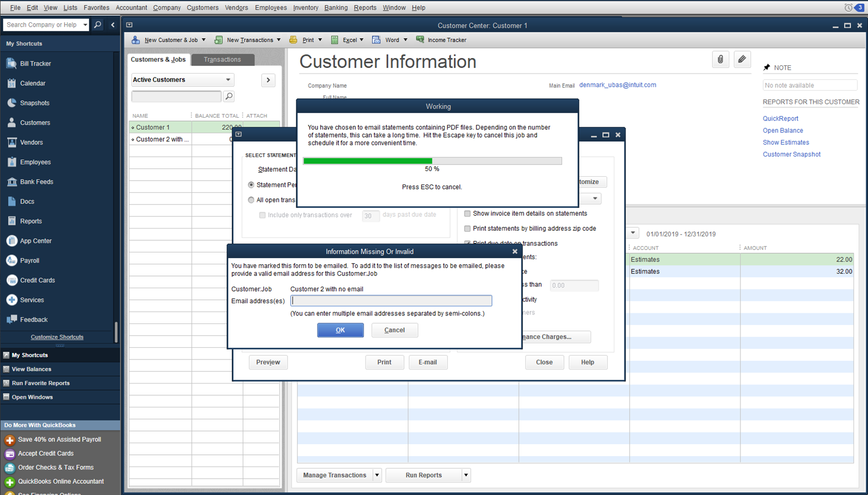Screen dimensions: 868x495
Task: Enable Print statements by billing address zip code
Action: point(467,229)
